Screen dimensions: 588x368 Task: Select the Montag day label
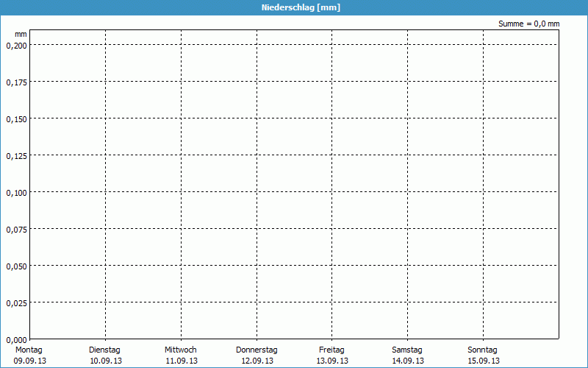coord(29,350)
